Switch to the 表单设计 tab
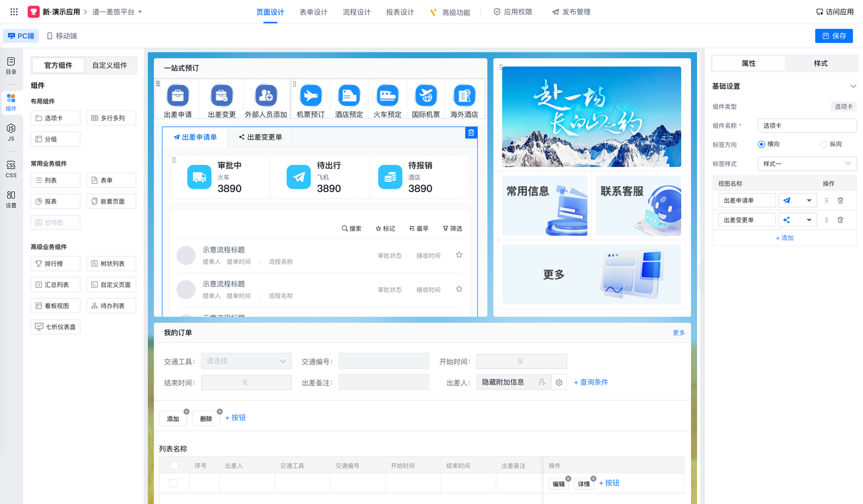 pyautogui.click(x=314, y=12)
